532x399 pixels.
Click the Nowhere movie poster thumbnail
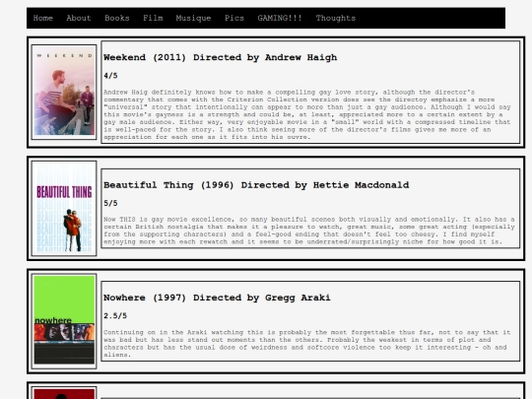click(x=64, y=321)
